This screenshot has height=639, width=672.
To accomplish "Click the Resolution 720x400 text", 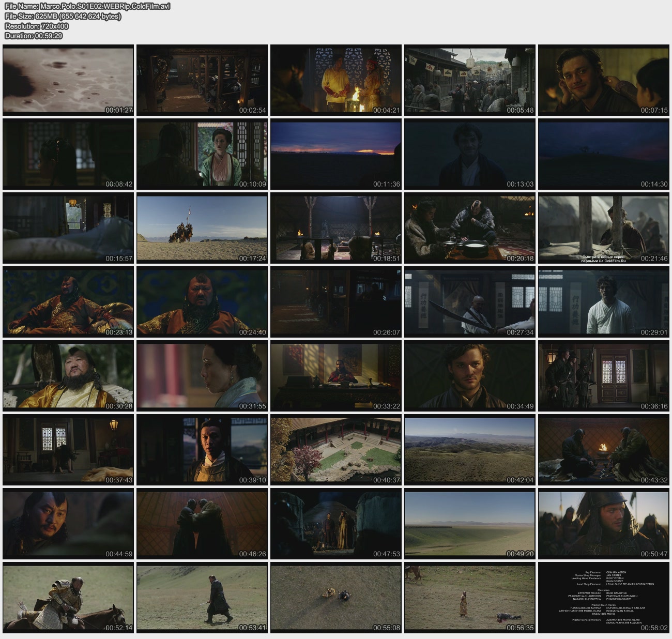I will coord(37,26).
